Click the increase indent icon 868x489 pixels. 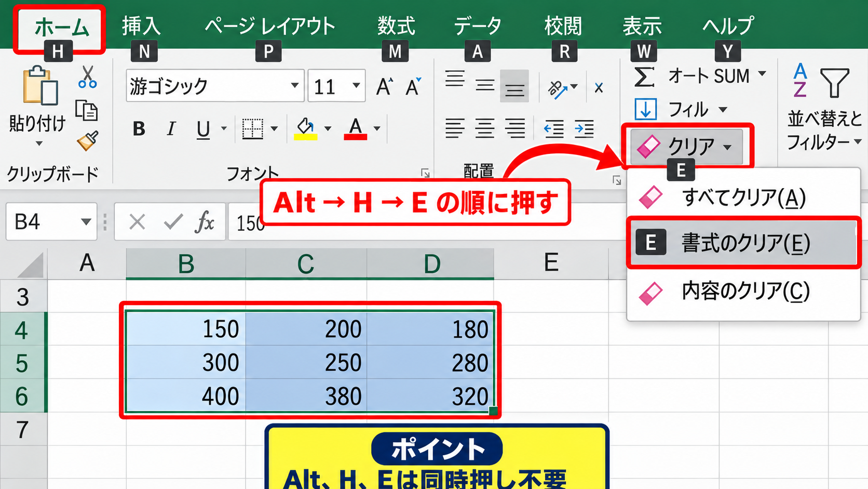[x=584, y=128]
